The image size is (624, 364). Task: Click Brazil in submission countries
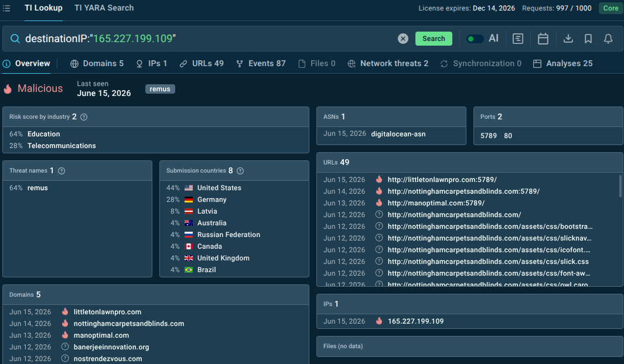pos(207,270)
